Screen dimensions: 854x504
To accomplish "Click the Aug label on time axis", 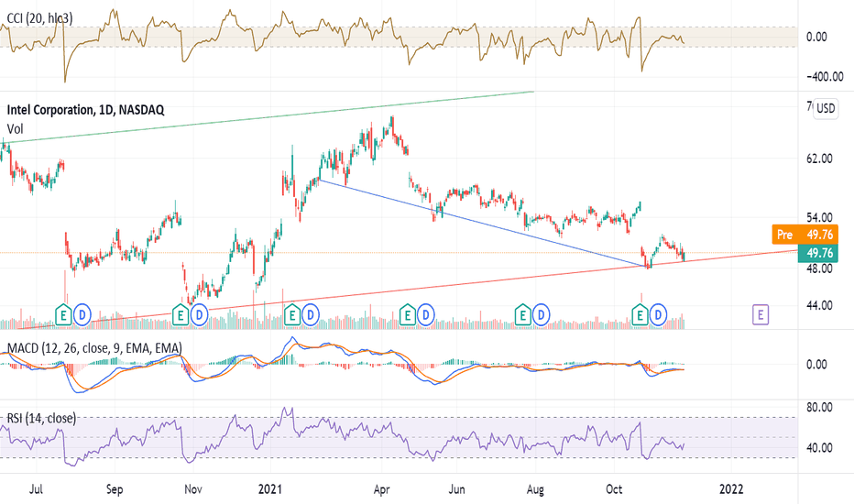I will point(535,489).
